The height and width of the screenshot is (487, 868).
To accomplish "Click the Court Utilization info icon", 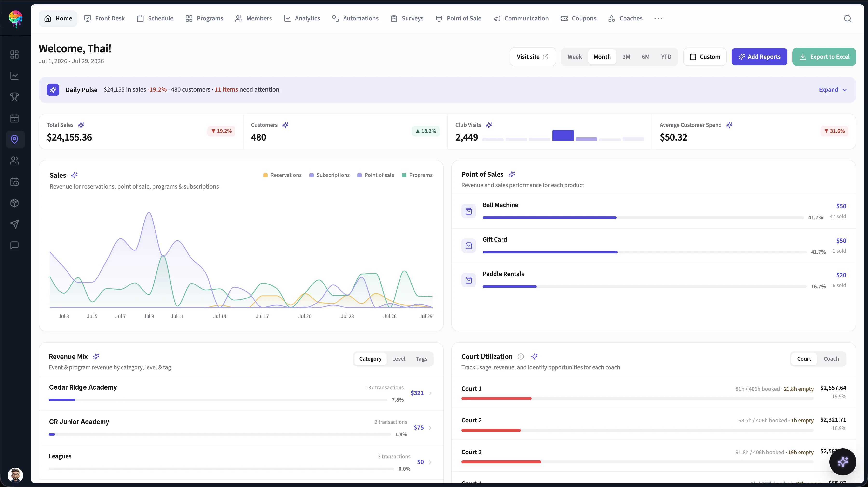I will (521, 357).
